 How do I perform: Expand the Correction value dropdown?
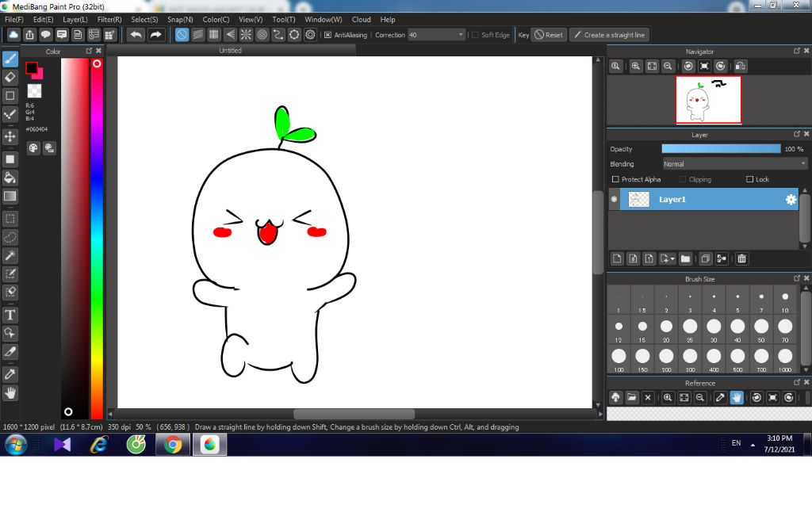461,35
